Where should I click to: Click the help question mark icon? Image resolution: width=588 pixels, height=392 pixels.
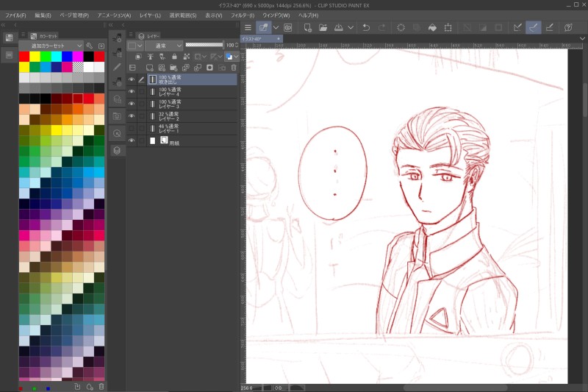[x=568, y=27]
